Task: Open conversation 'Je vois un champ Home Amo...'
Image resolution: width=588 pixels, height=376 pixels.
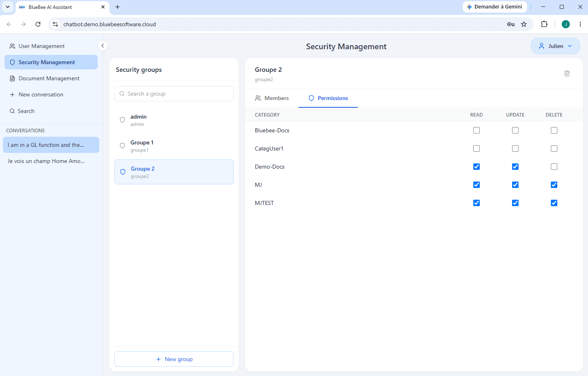Action: click(51, 161)
